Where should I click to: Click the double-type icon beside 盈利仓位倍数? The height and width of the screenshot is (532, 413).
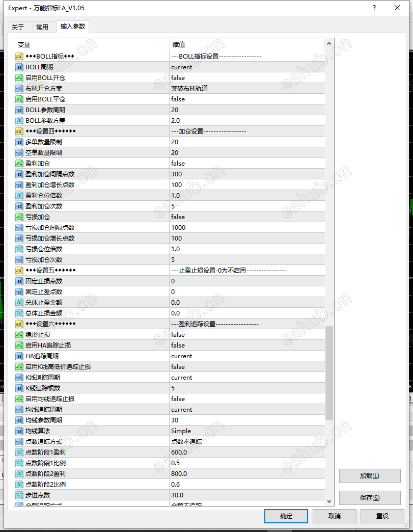pos(19,196)
